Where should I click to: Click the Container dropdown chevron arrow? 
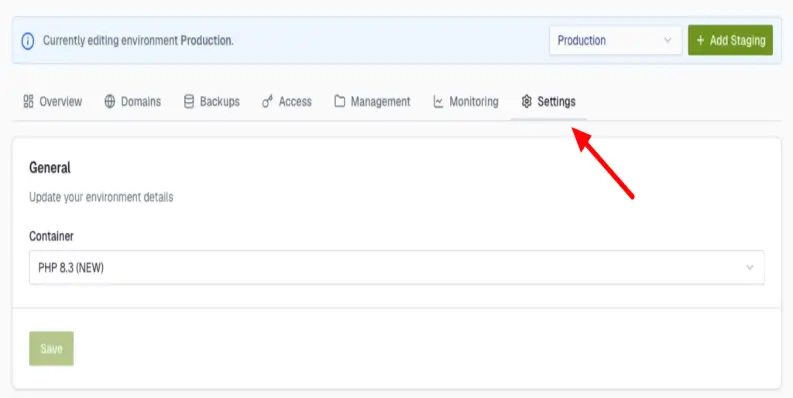(x=750, y=268)
